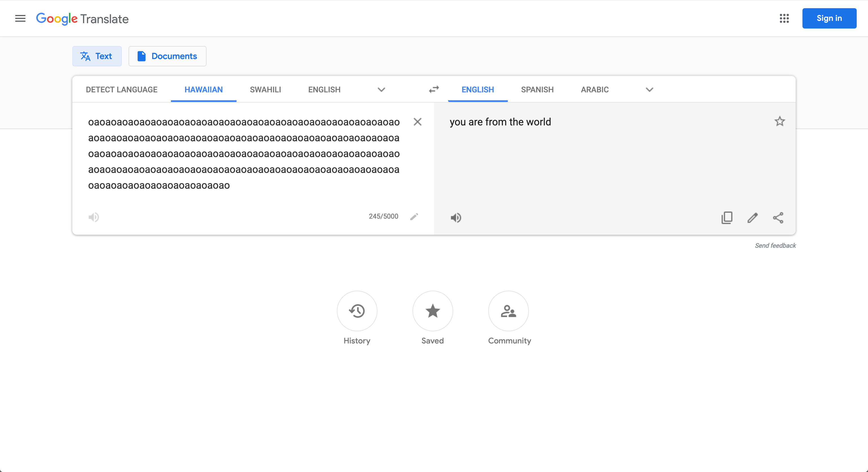
Task: Listen to the translated text
Action: click(x=455, y=217)
